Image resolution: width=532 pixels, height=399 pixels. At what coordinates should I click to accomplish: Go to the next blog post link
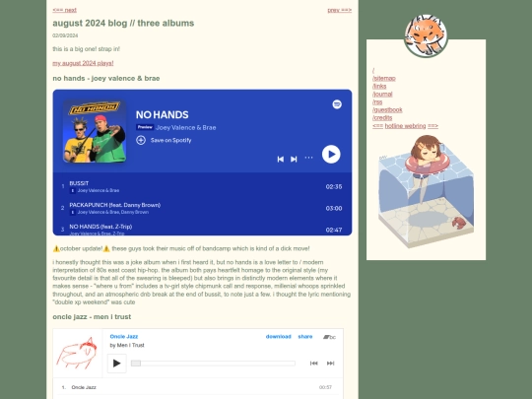coord(64,10)
